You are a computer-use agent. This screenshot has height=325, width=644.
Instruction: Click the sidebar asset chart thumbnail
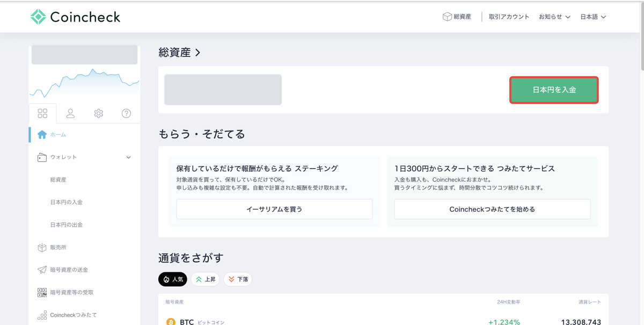(84, 84)
